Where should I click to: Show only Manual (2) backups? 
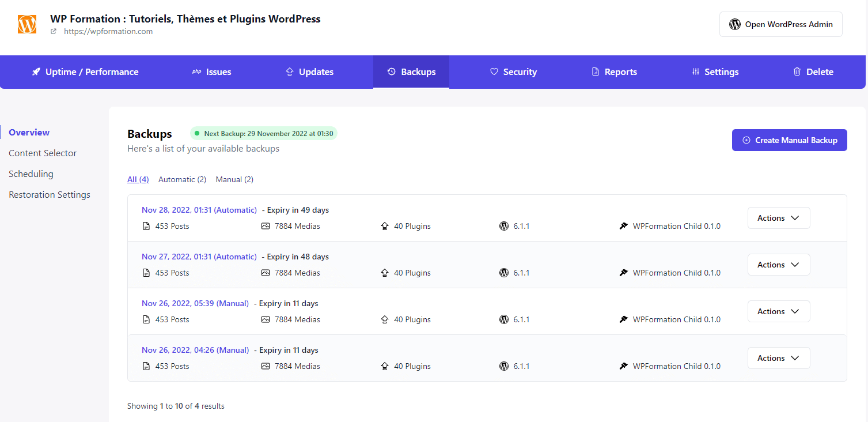pyautogui.click(x=234, y=179)
